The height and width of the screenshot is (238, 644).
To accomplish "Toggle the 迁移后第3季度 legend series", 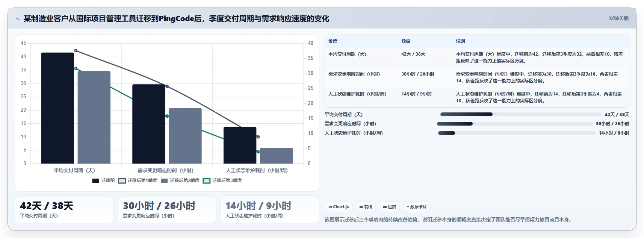I will 222,181.
